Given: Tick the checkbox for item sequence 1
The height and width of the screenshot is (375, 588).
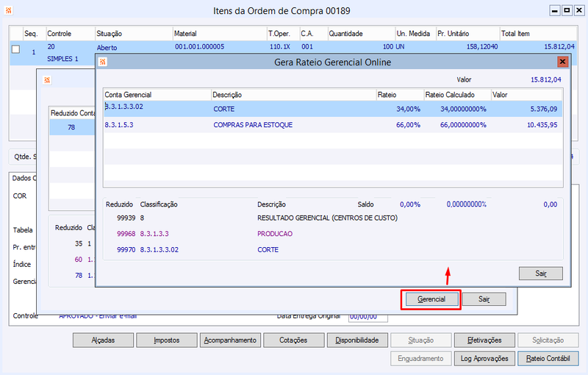Looking at the screenshot, I should [15, 49].
